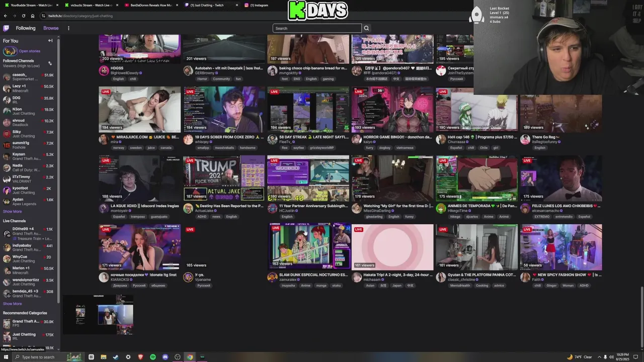Screen dimensions: 644x362
Task: Click the 'Horror' tag under GERBrowny stream
Action: 202,79
